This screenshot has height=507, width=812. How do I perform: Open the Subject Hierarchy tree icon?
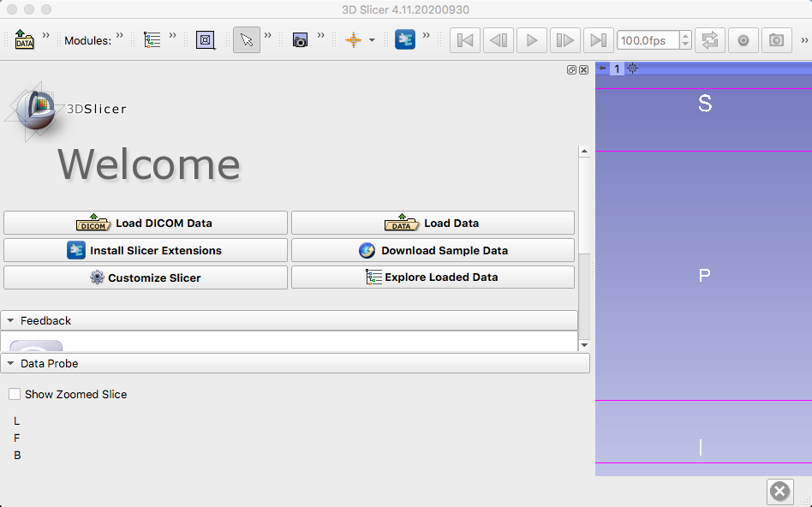pos(152,40)
